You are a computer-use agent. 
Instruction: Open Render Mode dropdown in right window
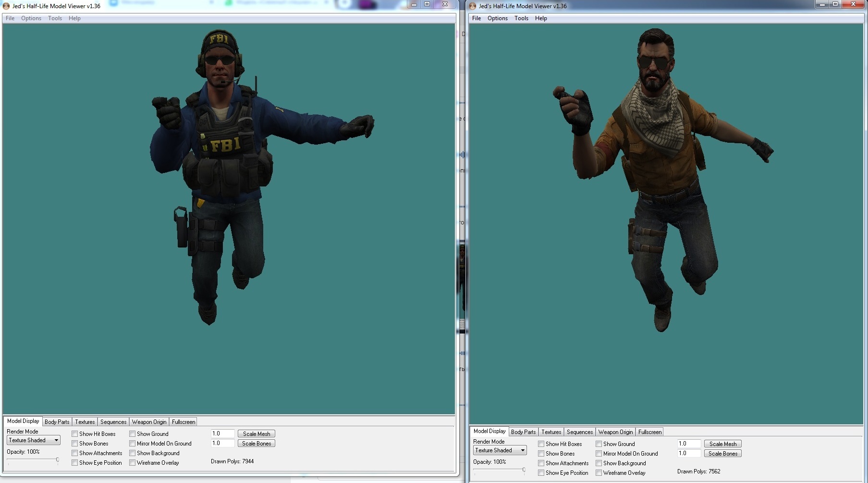click(x=500, y=450)
